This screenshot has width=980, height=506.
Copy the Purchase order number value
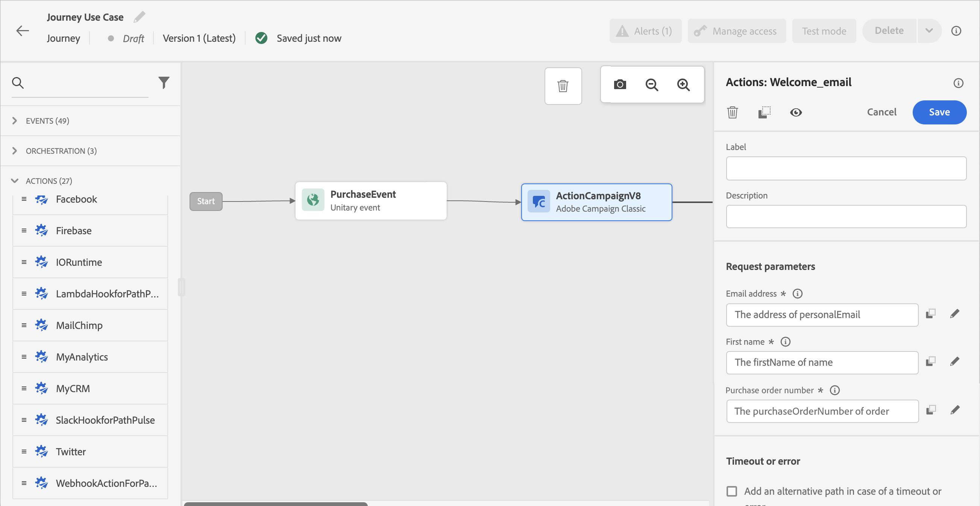tap(930, 410)
